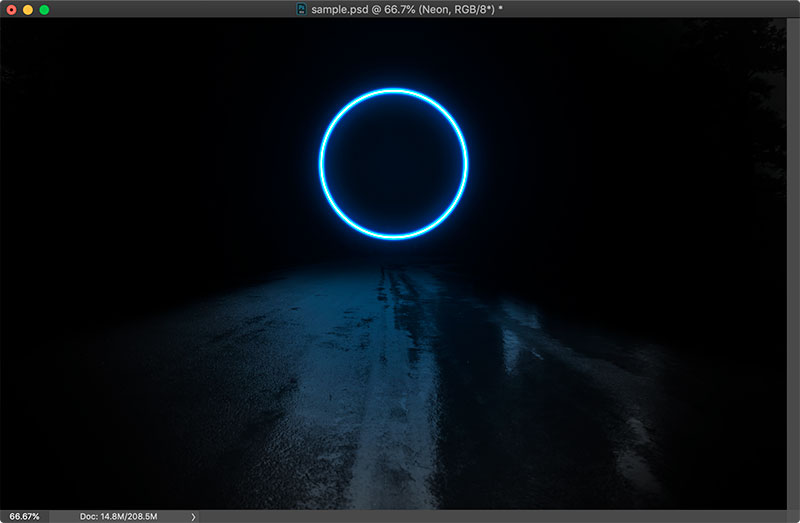
Task: Click the left edge of neon ring
Action: 322,163
